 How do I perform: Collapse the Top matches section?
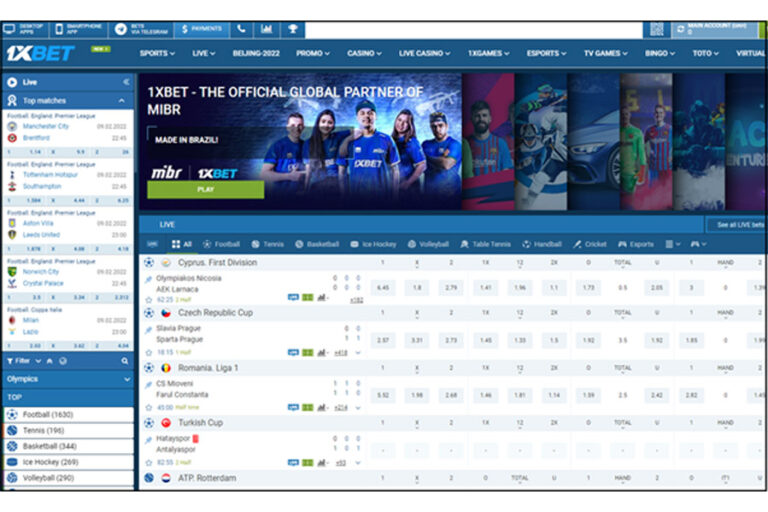pos(121,101)
